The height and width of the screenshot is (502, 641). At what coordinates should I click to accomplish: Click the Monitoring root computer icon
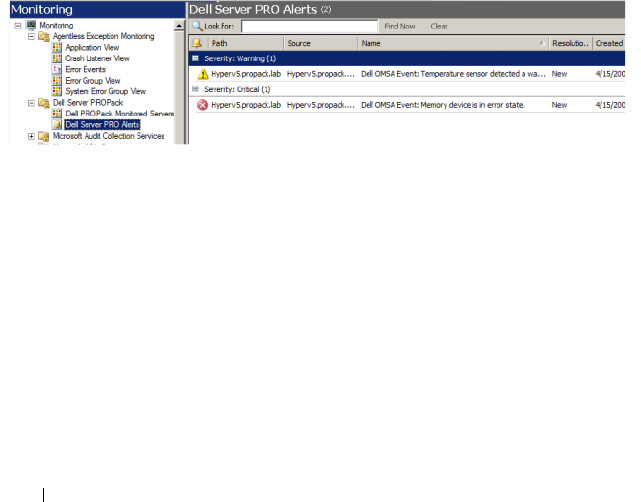pyautogui.click(x=31, y=25)
